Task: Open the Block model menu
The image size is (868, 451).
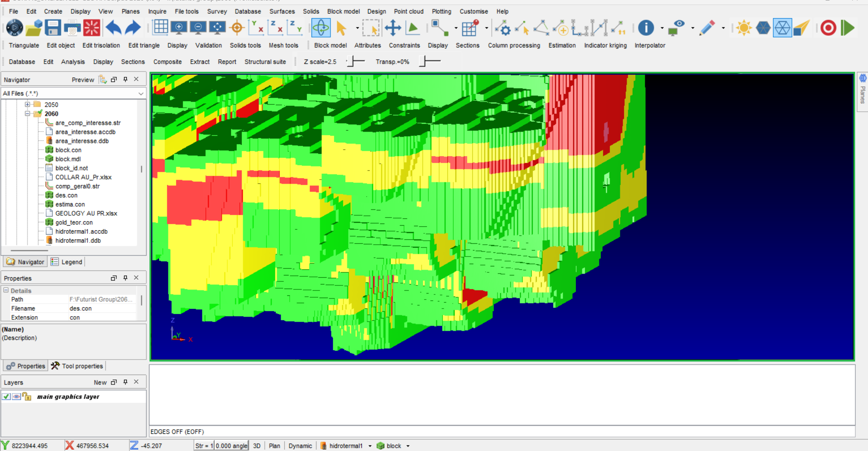Action: click(343, 11)
